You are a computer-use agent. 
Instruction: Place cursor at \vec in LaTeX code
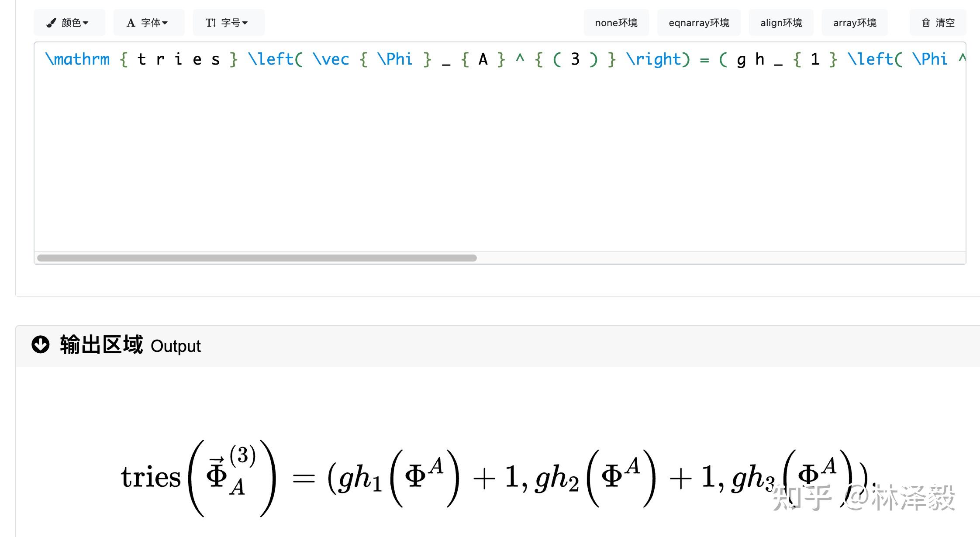click(331, 59)
